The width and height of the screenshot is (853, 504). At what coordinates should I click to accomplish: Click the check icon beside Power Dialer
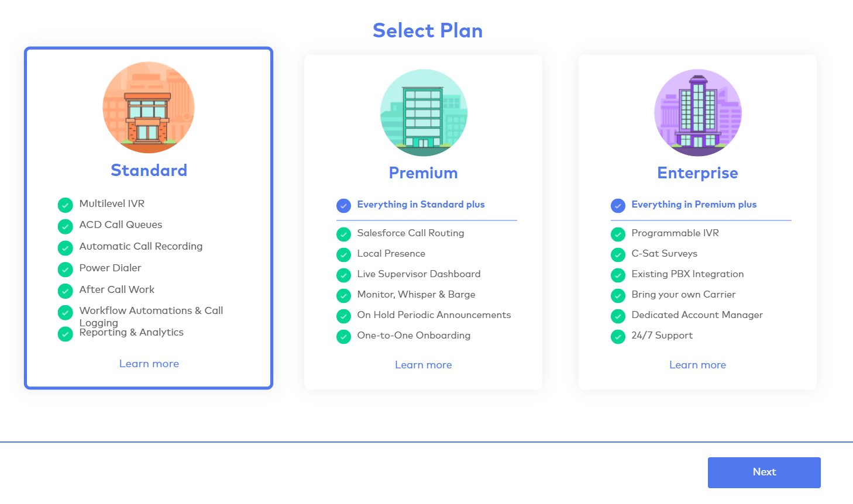[x=66, y=269]
